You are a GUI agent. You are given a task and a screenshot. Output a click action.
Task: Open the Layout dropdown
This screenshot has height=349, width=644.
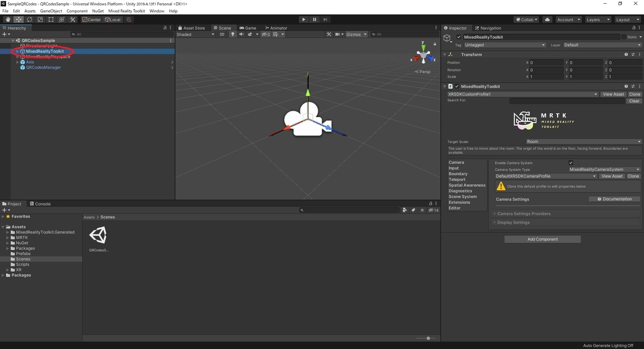coord(627,19)
